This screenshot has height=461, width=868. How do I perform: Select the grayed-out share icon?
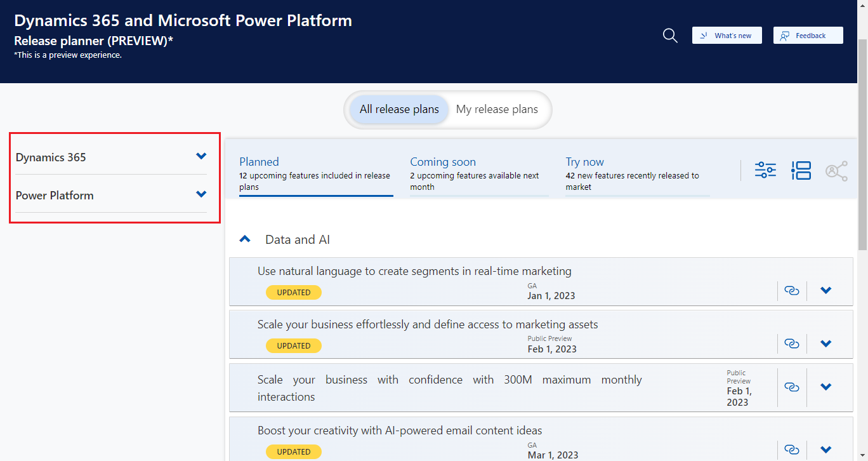pos(836,170)
